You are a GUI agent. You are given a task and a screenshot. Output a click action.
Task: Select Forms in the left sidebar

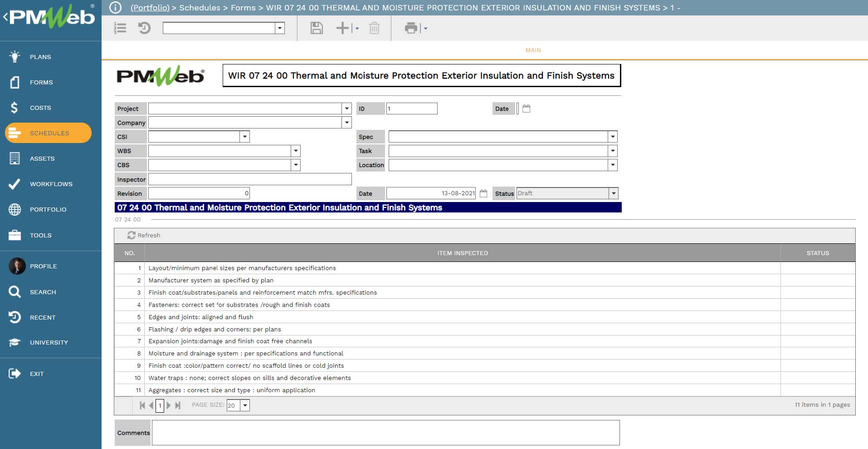[x=41, y=82]
